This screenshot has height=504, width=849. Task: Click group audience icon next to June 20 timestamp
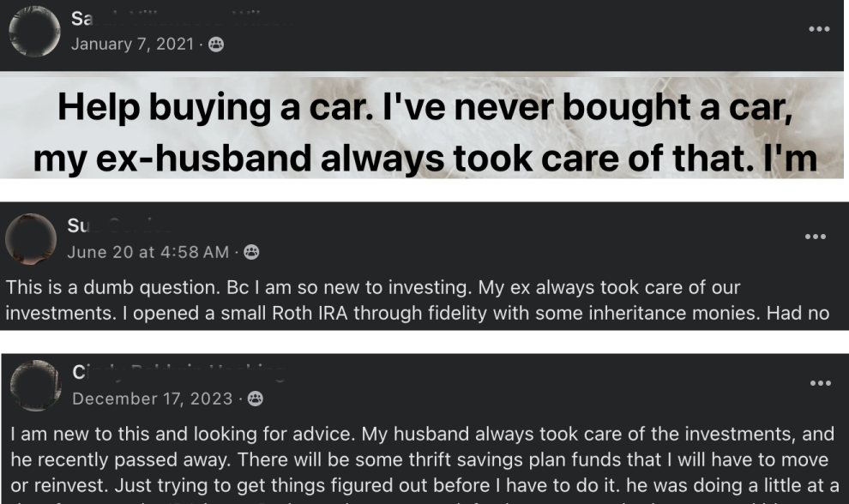coord(251,252)
